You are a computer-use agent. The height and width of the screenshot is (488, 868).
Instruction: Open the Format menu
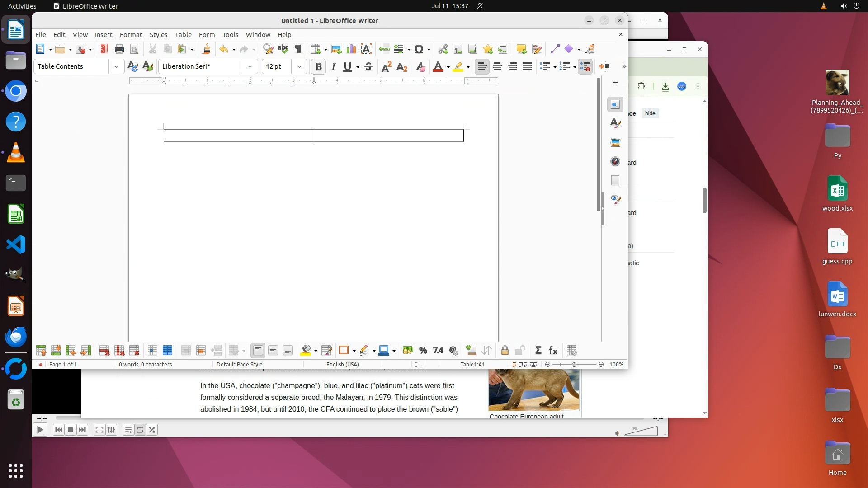click(x=131, y=35)
